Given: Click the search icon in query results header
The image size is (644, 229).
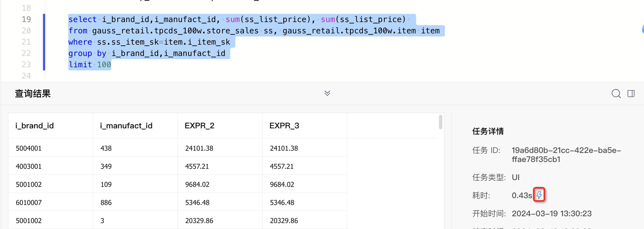Looking at the screenshot, I should 616,94.
